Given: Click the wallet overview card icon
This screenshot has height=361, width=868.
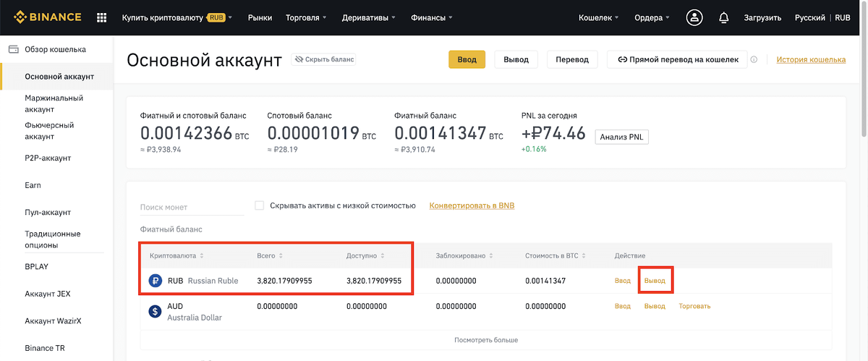Looking at the screenshot, I should [x=13, y=49].
